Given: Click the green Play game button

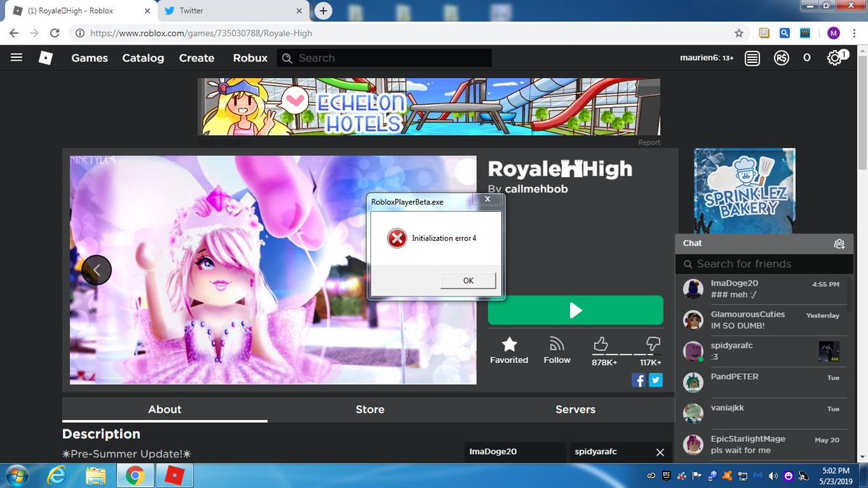Looking at the screenshot, I should click(x=575, y=310).
